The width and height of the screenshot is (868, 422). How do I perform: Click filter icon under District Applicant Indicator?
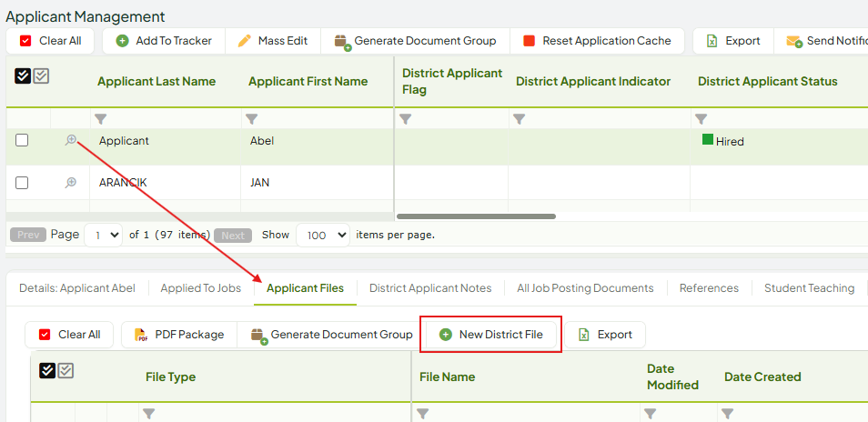[519, 119]
